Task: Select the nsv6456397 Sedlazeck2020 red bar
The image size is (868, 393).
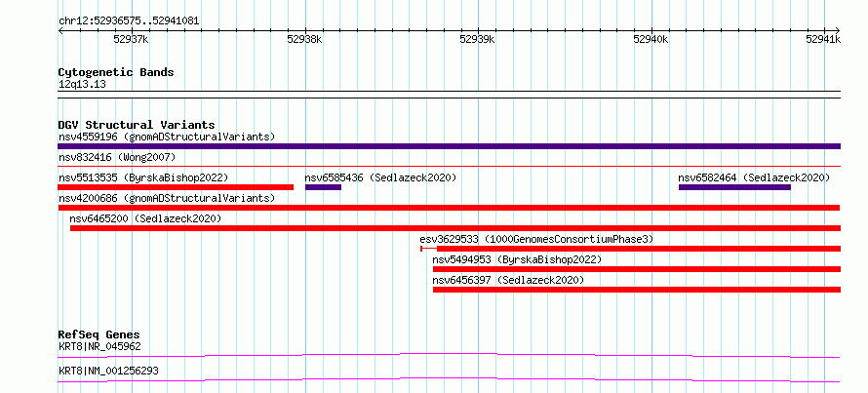Action: (x=637, y=290)
